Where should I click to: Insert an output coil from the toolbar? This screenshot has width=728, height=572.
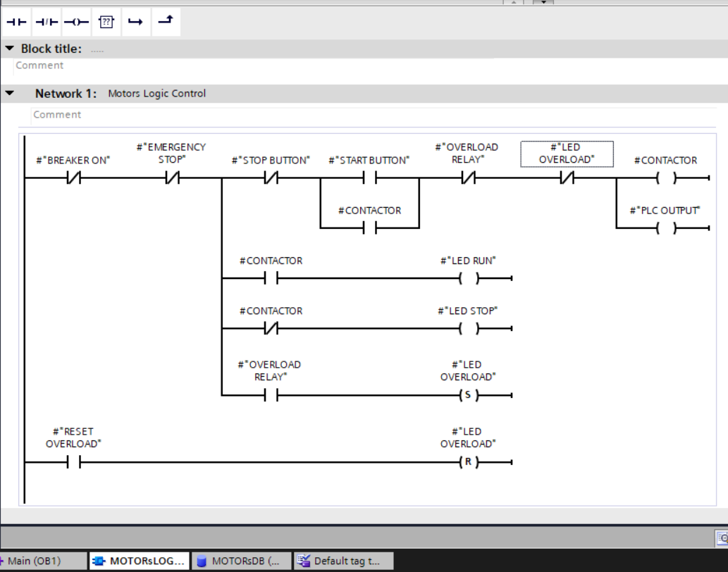[75, 21]
